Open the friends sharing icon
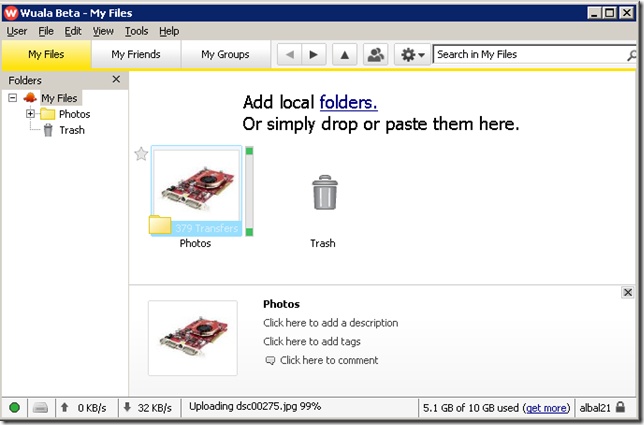This screenshot has width=644, height=425. pos(375,55)
